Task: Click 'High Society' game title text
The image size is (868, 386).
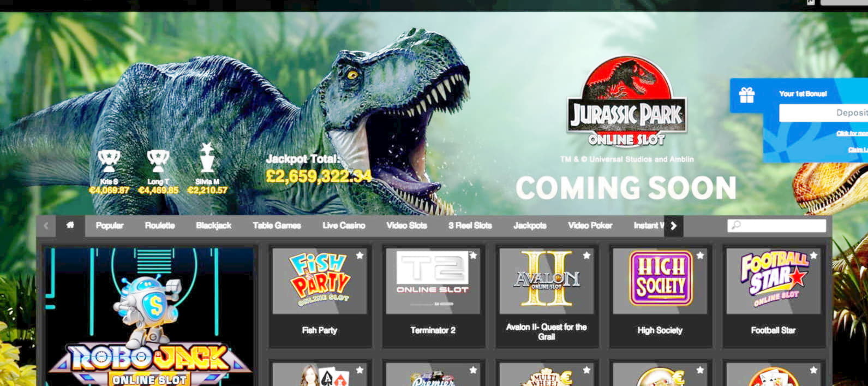Action: tap(660, 330)
